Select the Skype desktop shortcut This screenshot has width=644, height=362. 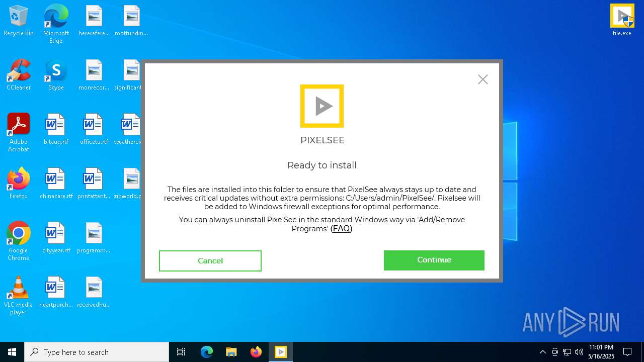point(56,75)
